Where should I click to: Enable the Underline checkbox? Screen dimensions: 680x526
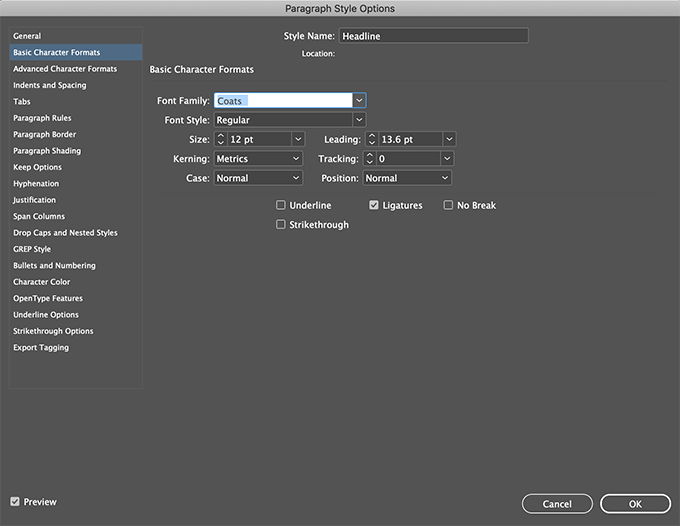(x=281, y=205)
